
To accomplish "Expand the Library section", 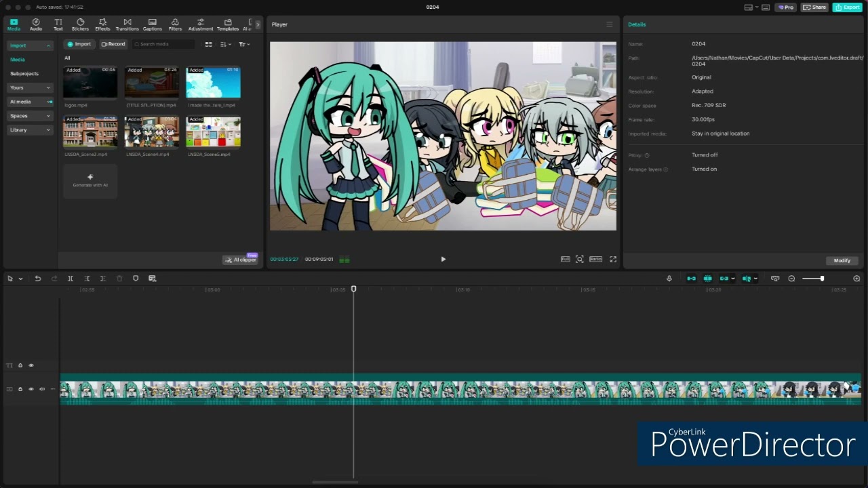I will click(x=29, y=130).
